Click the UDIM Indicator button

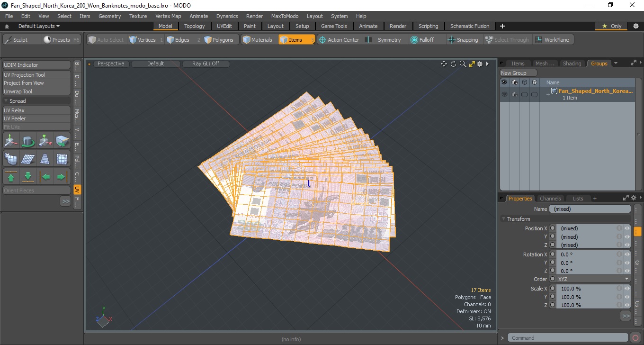37,65
